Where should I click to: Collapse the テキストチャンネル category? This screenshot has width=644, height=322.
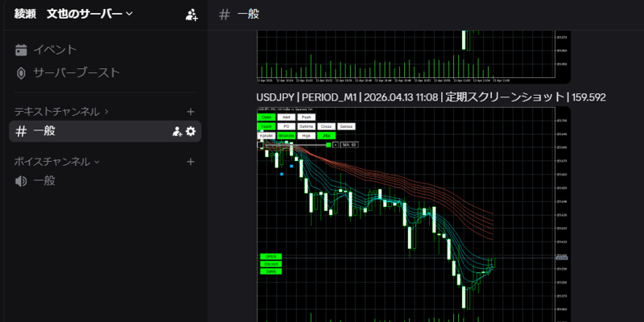click(60, 111)
